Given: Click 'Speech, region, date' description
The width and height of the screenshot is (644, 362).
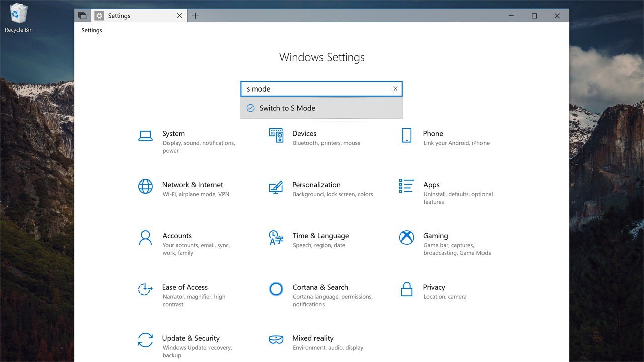Looking at the screenshot, I should (x=319, y=245).
